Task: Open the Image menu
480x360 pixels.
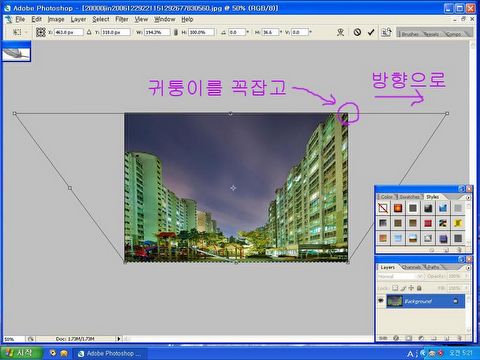Action: pos(56,19)
